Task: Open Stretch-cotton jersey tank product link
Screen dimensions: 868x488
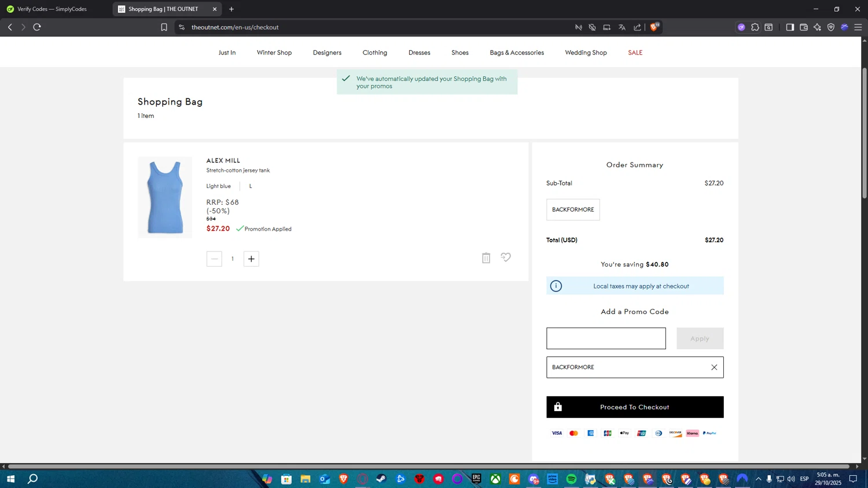Action: [x=238, y=171]
